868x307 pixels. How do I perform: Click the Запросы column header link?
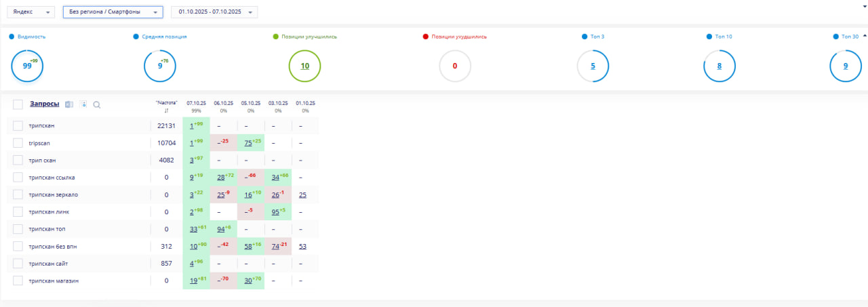pyautogui.click(x=44, y=104)
